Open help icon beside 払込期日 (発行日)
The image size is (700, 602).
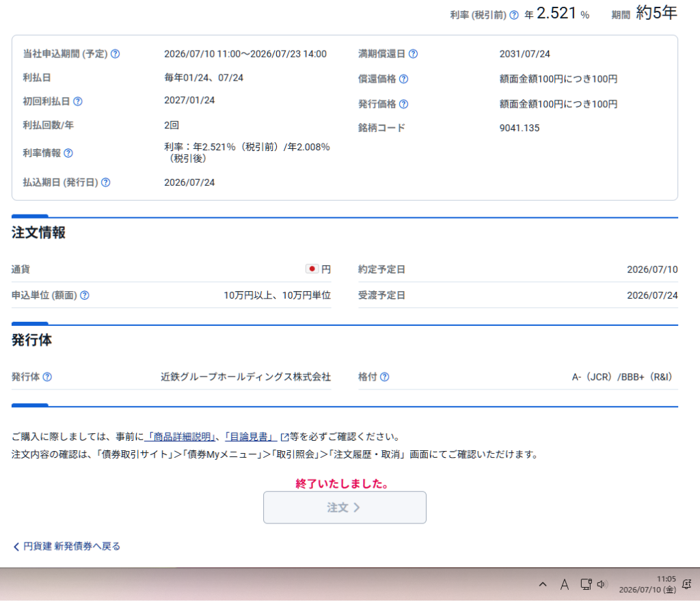(106, 182)
